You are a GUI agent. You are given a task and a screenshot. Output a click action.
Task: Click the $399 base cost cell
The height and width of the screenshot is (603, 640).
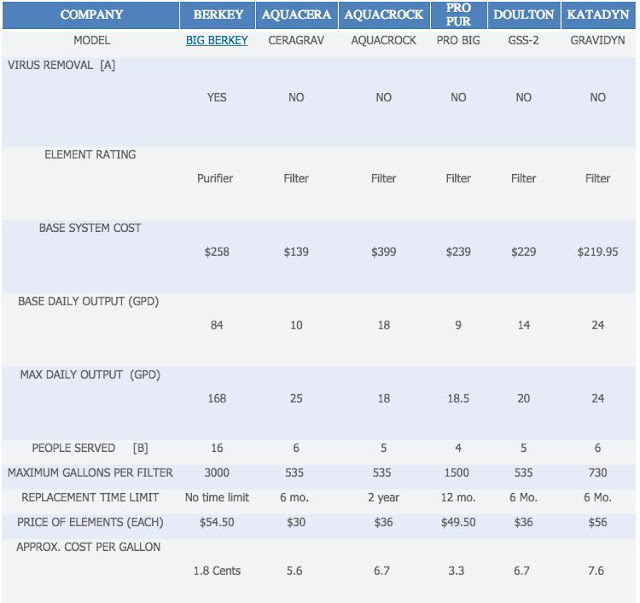[384, 252]
